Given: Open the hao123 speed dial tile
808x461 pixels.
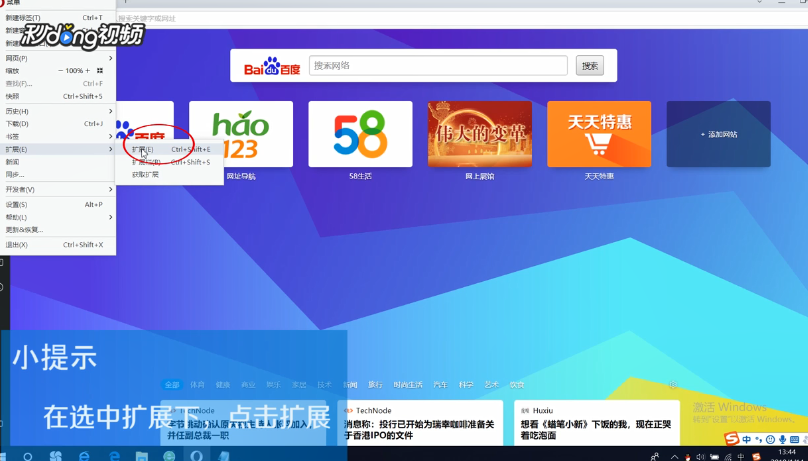Looking at the screenshot, I should (241, 134).
